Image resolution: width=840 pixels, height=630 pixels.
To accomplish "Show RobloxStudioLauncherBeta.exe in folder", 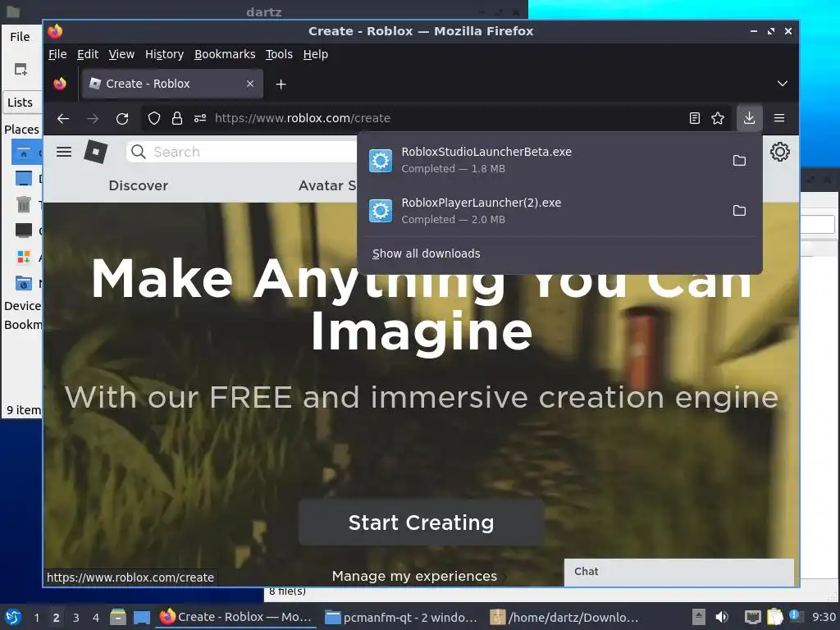I will click(739, 160).
